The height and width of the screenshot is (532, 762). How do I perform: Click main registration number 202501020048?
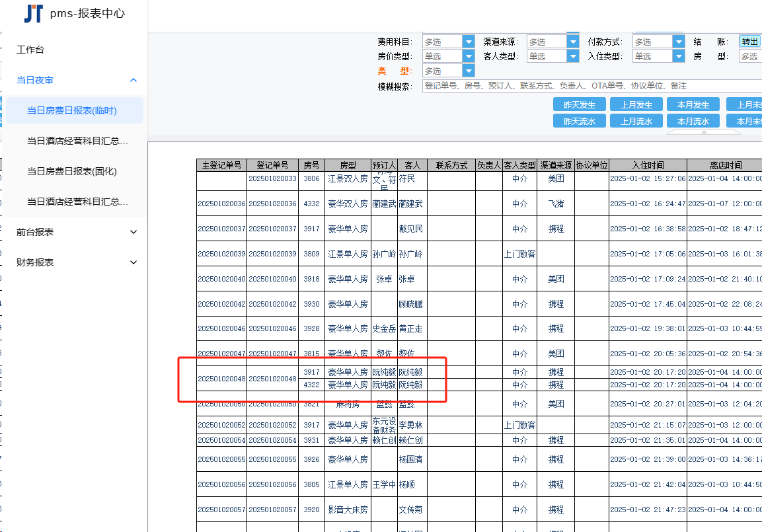221,379
